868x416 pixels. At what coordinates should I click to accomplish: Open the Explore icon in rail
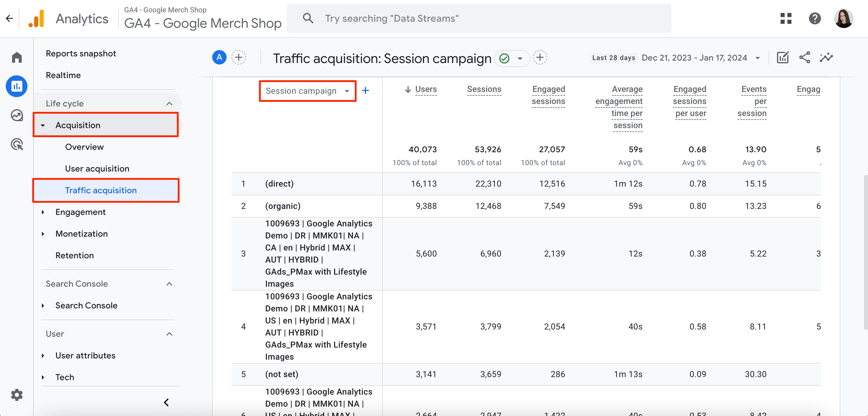(17, 115)
